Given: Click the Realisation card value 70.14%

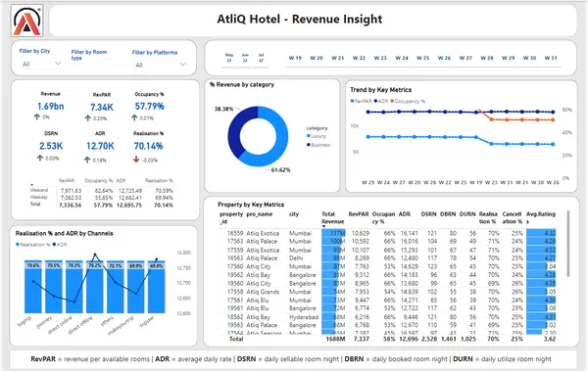Looking at the screenshot, I should tap(148, 146).
